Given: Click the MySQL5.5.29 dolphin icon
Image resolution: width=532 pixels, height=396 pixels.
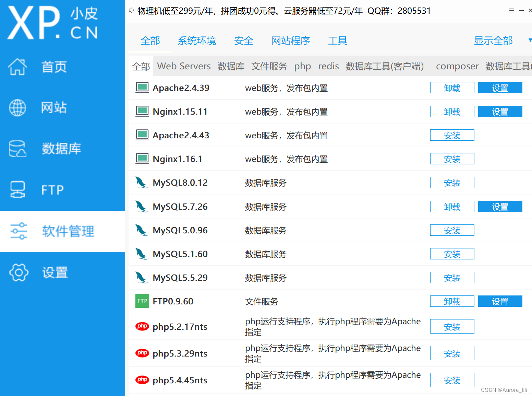Looking at the screenshot, I should coord(142,278).
